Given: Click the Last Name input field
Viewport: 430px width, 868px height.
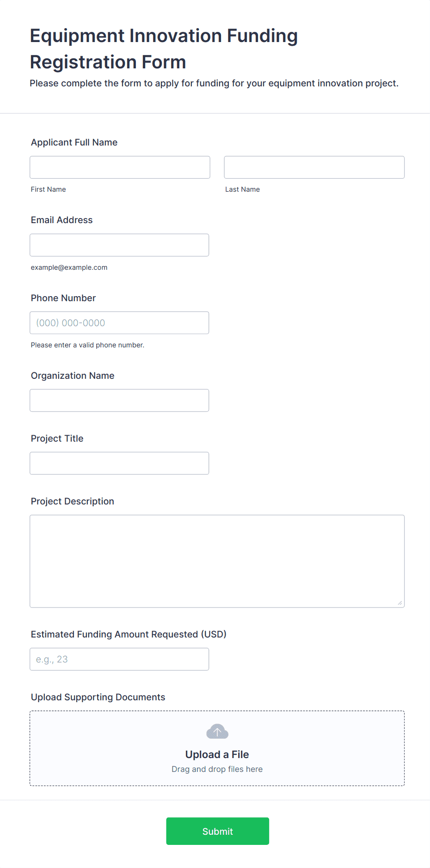Looking at the screenshot, I should coord(314,167).
